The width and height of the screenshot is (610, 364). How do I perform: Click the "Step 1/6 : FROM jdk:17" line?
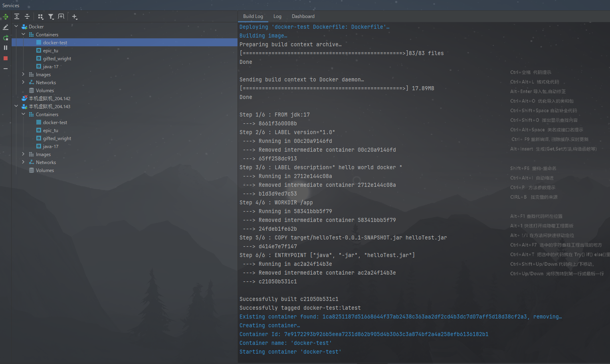[275, 115]
